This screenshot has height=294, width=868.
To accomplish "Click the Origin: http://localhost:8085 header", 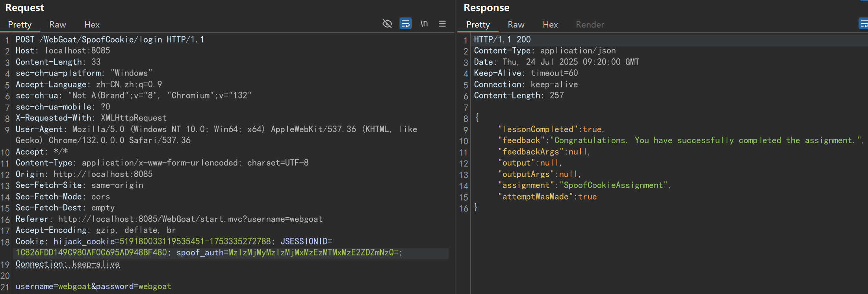I will pyautogui.click(x=84, y=174).
